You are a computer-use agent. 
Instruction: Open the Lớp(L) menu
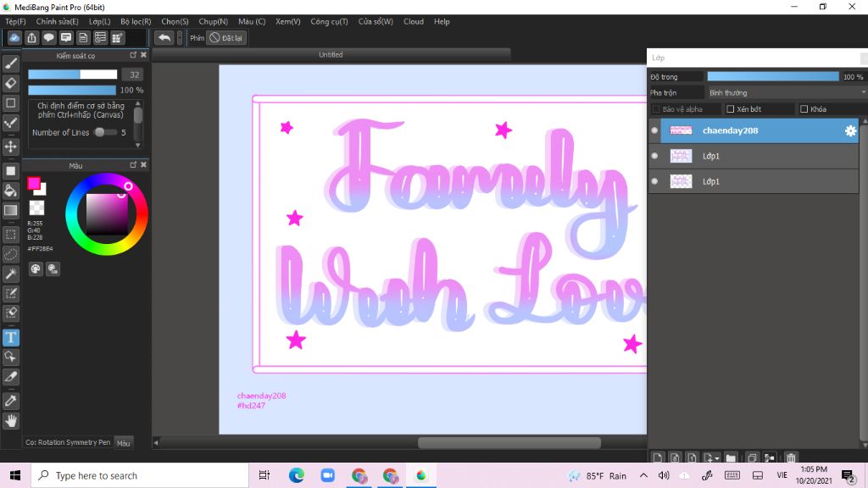click(x=100, y=21)
